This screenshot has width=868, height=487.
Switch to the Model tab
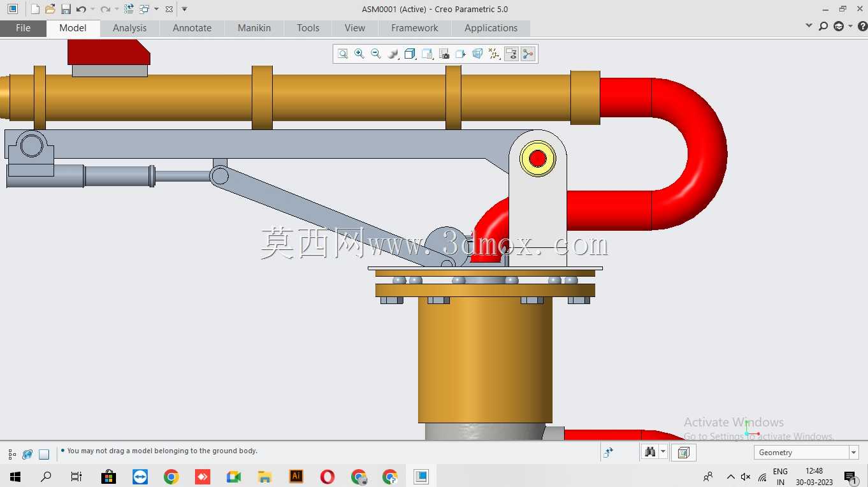click(73, 28)
